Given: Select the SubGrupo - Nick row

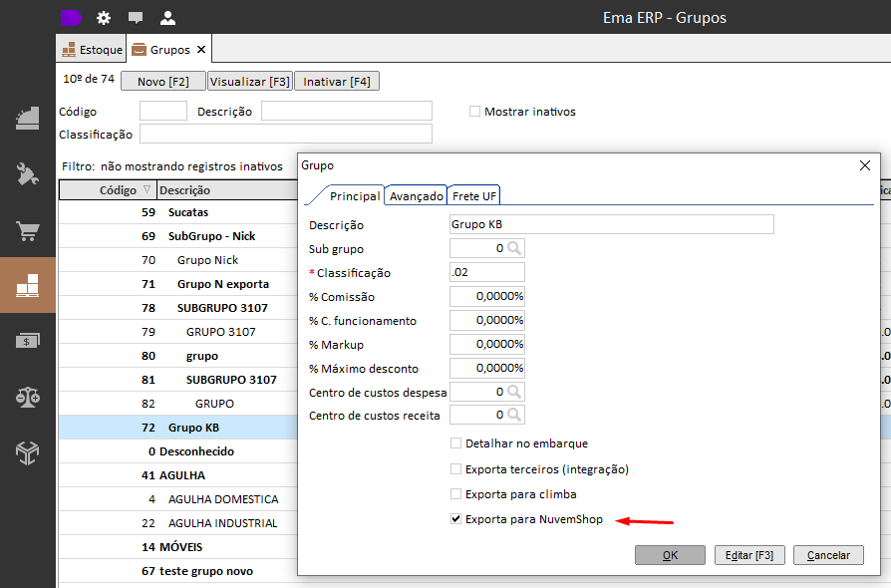Looking at the screenshot, I should tap(178, 236).
